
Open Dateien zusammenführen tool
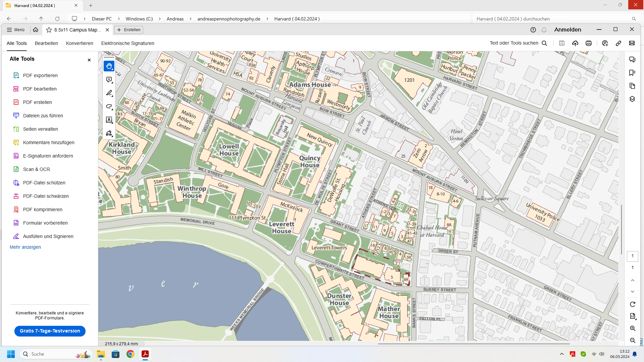(43, 116)
